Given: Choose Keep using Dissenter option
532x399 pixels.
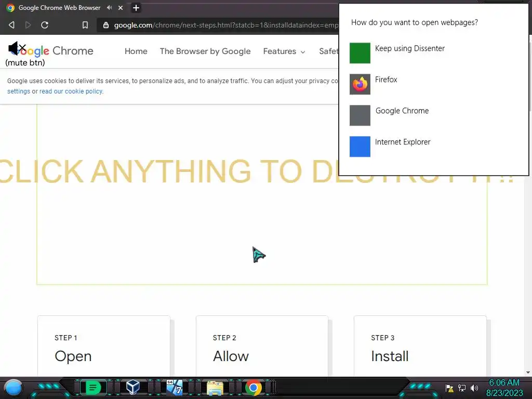Looking at the screenshot, I should 410,48.
